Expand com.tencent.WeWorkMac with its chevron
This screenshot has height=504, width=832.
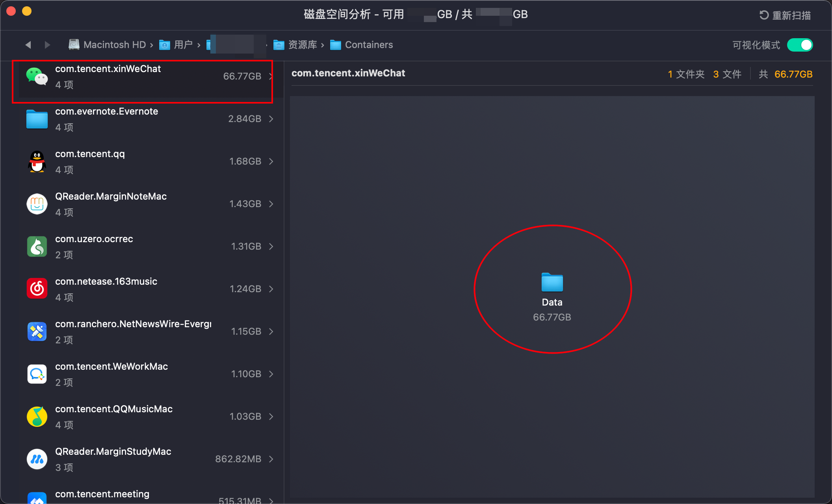coord(271,374)
